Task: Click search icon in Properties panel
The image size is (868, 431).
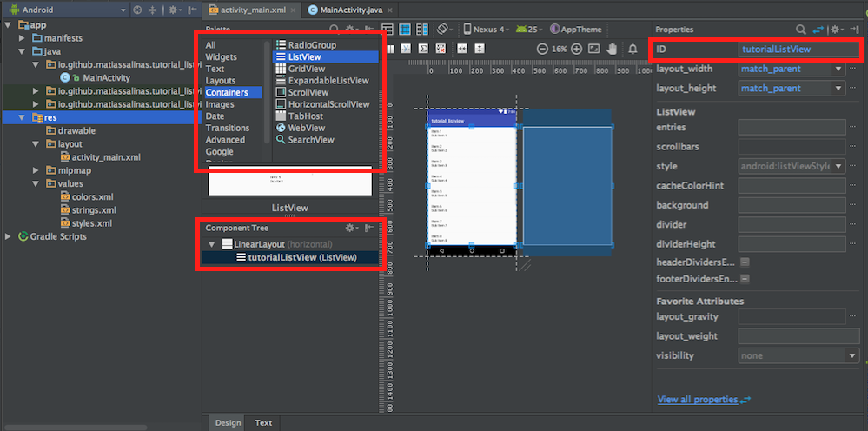Action: [x=800, y=30]
